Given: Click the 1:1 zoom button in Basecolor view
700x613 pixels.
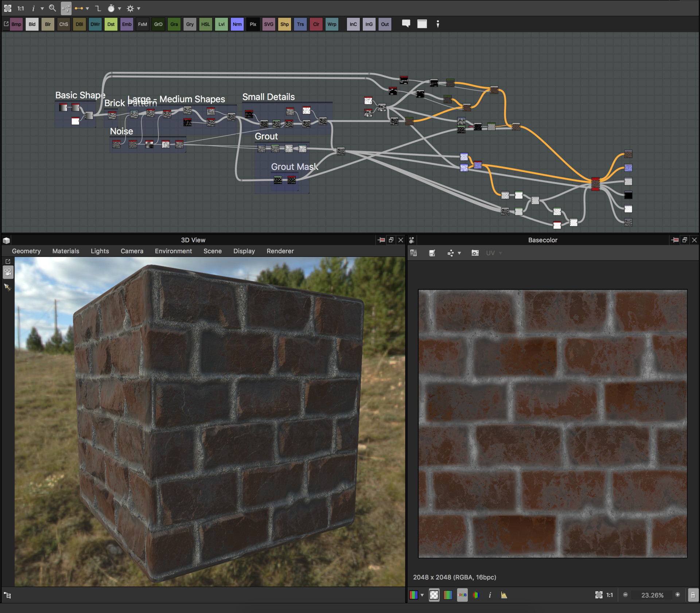Looking at the screenshot, I should click(x=610, y=595).
